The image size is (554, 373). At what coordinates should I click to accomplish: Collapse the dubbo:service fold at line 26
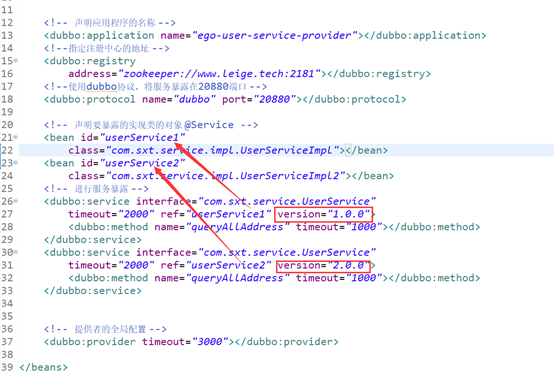[x=16, y=201]
